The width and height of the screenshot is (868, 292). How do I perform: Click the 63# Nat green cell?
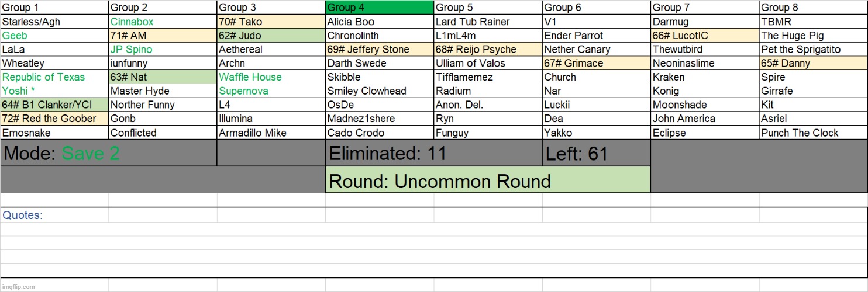point(163,77)
